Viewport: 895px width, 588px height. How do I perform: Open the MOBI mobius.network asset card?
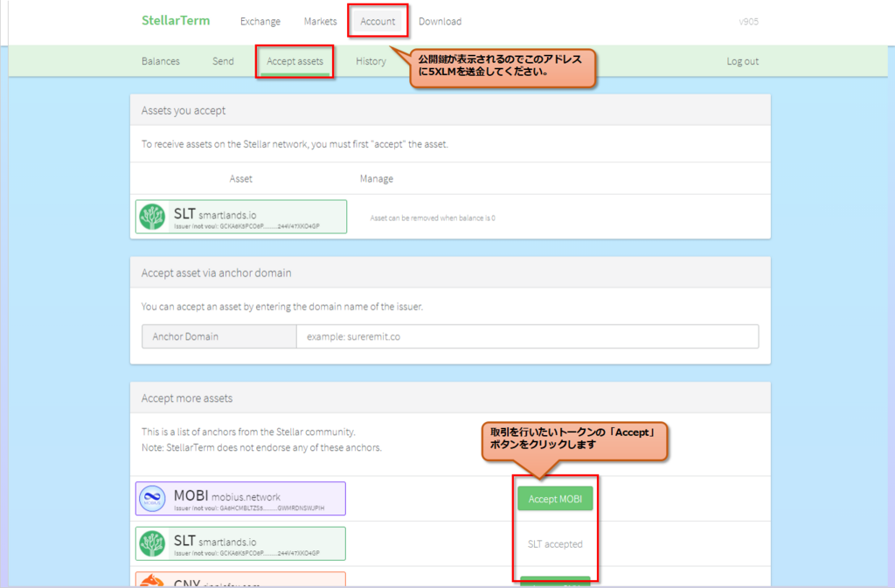tap(240, 499)
